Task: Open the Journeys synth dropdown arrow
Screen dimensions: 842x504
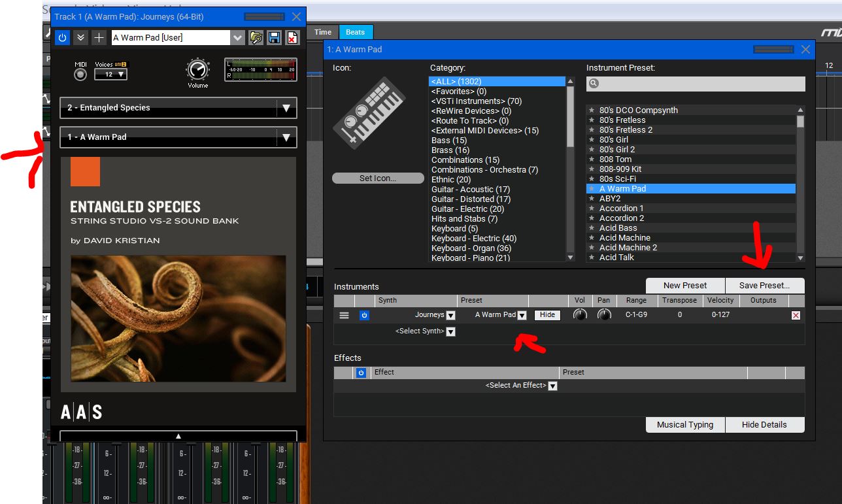Action: [450, 316]
